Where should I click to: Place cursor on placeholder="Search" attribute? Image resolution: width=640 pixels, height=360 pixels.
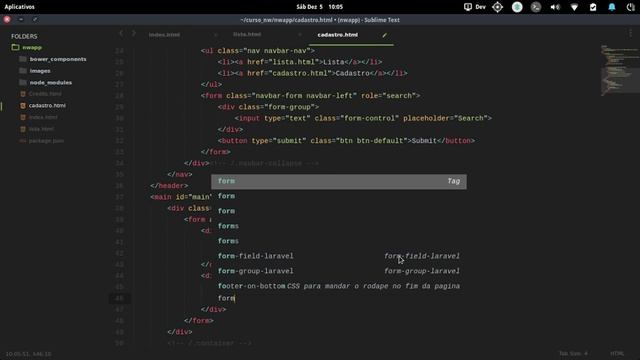[445, 118]
